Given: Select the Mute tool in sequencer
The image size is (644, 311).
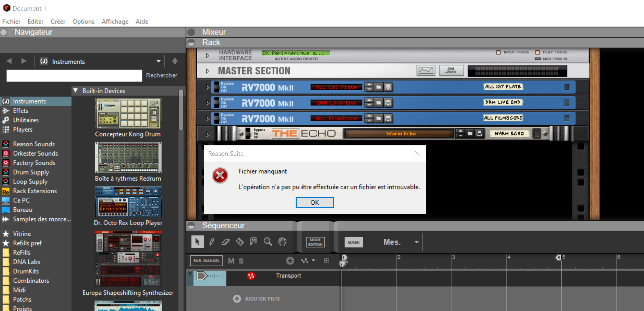Looking at the screenshot, I should (x=254, y=242).
